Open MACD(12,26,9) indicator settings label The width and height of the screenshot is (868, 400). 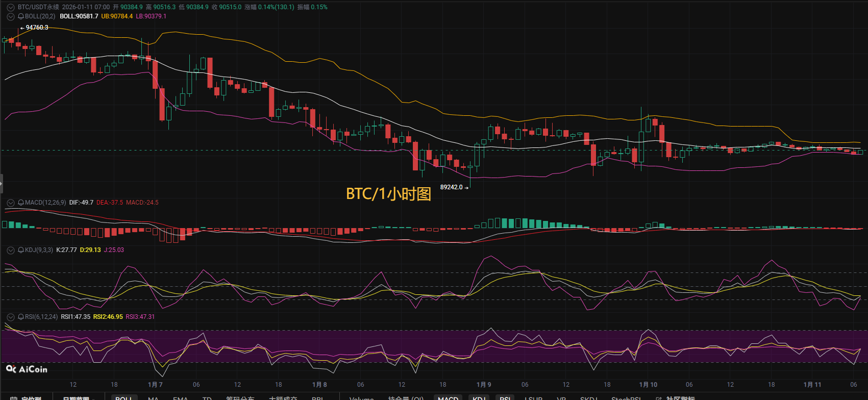pyautogui.click(x=45, y=203)
